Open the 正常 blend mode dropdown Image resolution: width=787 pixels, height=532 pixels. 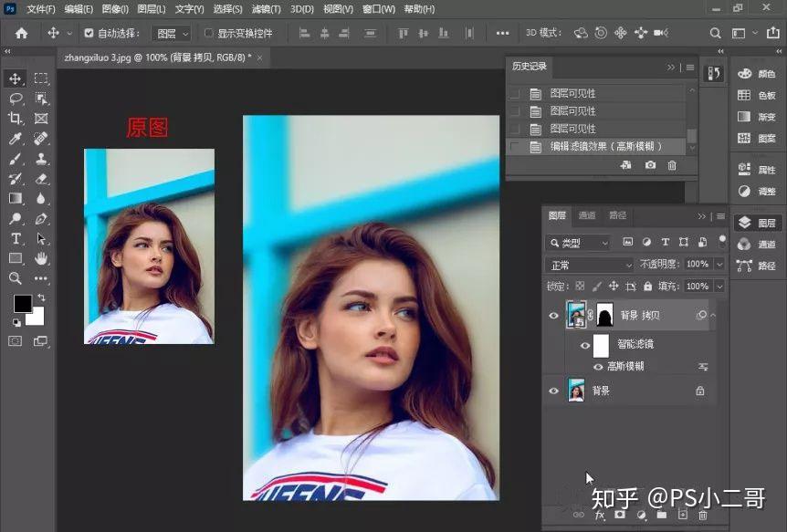pyautogui.click(x=590, y=265)
